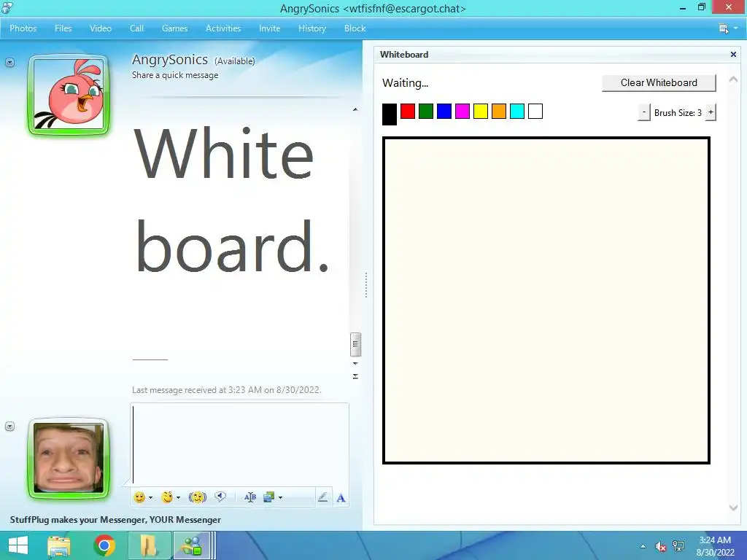Click Share a quick message text
The height and width of the screenshot is (560, 747).
point(175,75)
